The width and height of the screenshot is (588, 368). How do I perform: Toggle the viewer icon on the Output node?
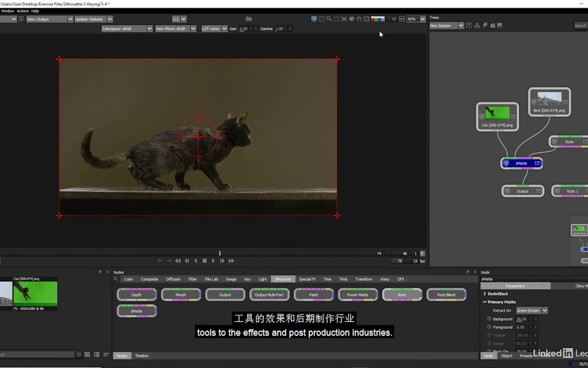click(x=507, y=191)
